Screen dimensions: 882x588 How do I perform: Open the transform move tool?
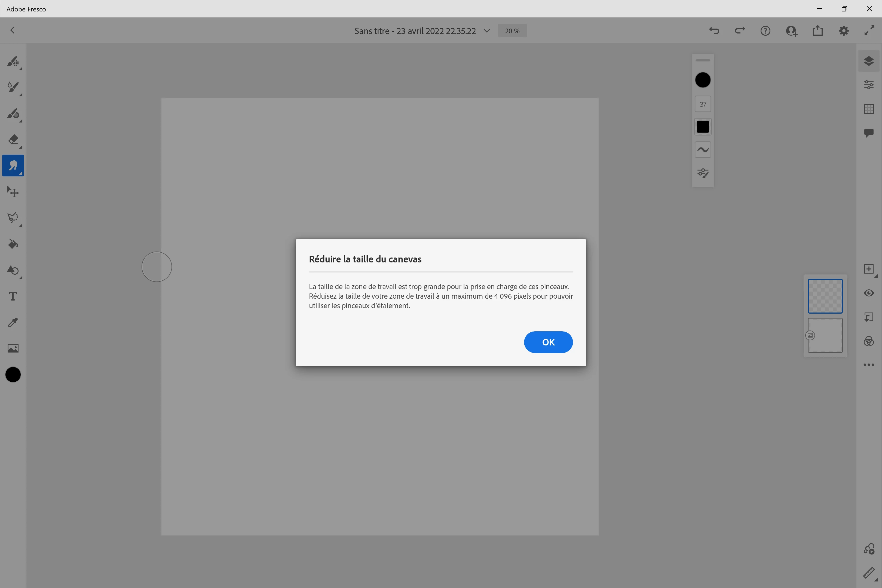(13, 192)
